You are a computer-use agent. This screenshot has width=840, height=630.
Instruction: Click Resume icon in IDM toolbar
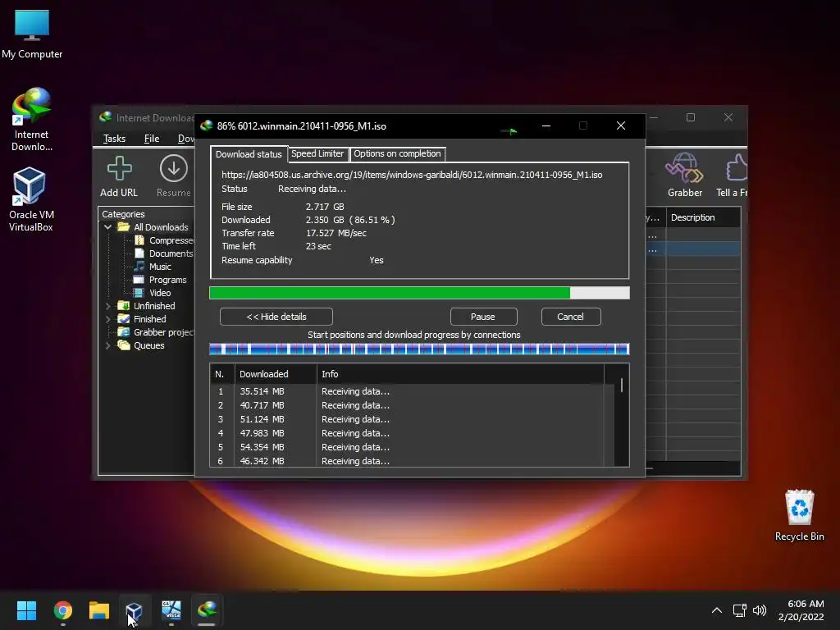[174, 177]
